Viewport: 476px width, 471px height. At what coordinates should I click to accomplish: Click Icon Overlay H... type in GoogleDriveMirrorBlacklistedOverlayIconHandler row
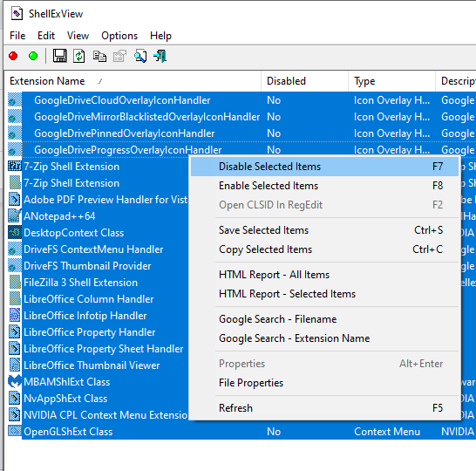pyautogui.click(x=391, y=117)
